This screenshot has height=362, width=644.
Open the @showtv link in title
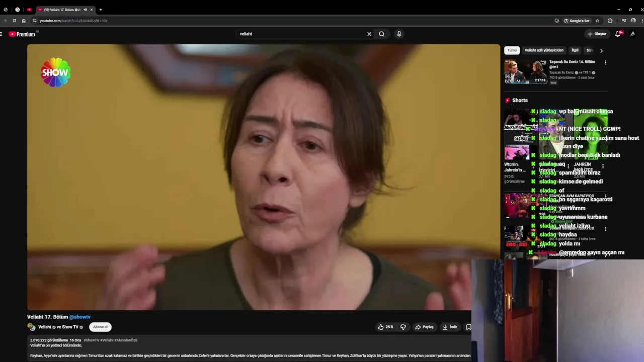(80, 317)
